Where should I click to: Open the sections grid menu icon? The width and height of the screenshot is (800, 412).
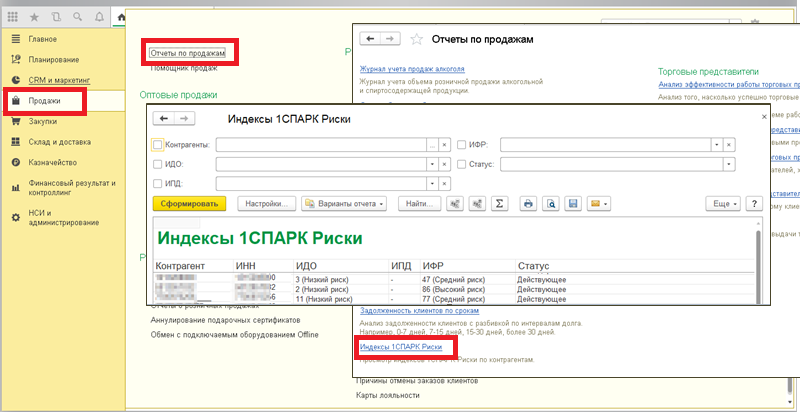(12, 17)
